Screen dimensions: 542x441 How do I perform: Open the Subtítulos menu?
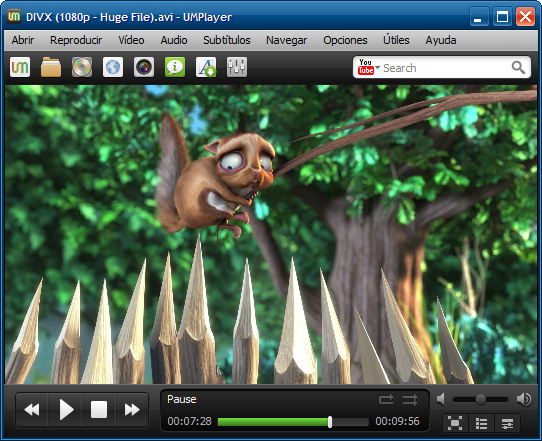click(x=227, y=40)
